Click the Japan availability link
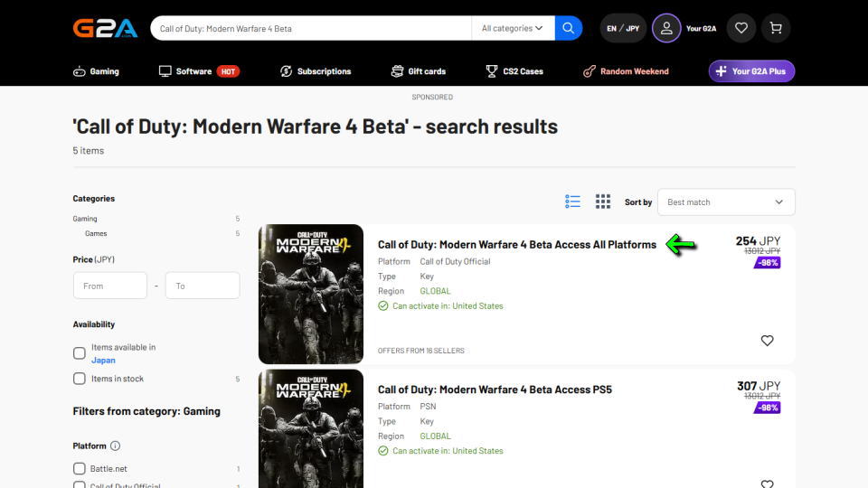 pos(103,361)
